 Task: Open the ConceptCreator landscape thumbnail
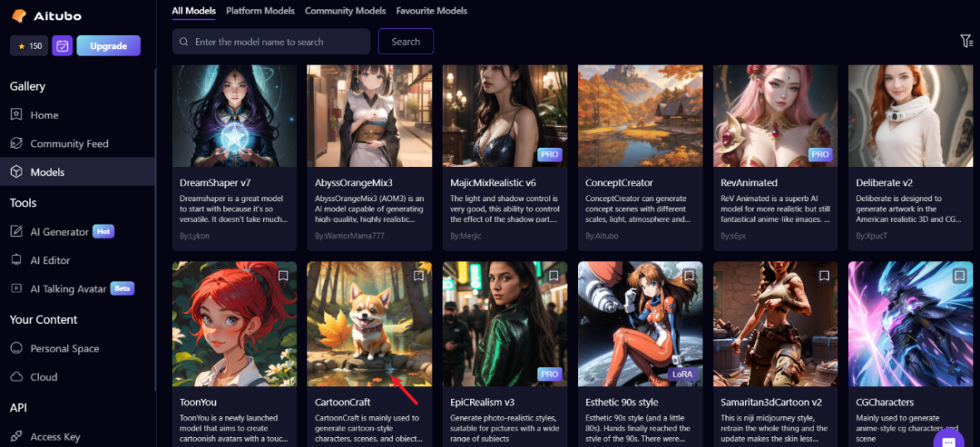coord(640,115)
